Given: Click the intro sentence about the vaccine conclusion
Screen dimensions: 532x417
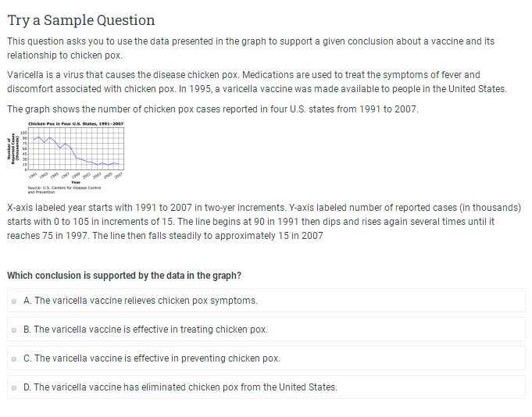Looking at the screenshot, I should (251, 48).
